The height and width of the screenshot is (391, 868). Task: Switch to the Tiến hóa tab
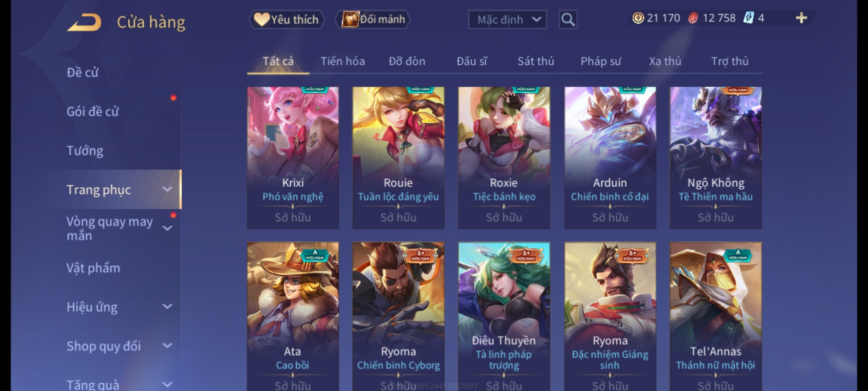click(342, 61)
